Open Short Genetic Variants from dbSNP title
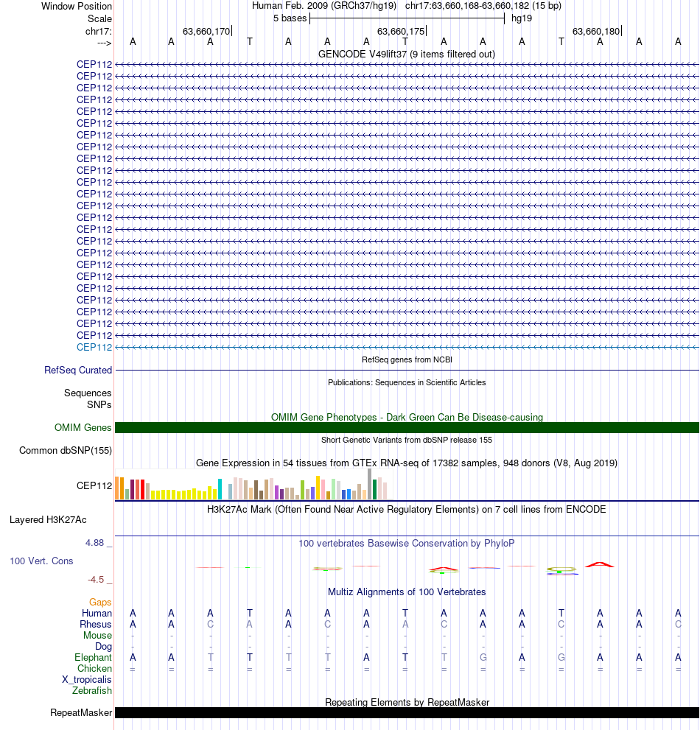The height and width of the screenshot is (730, 700). (407, 440)
